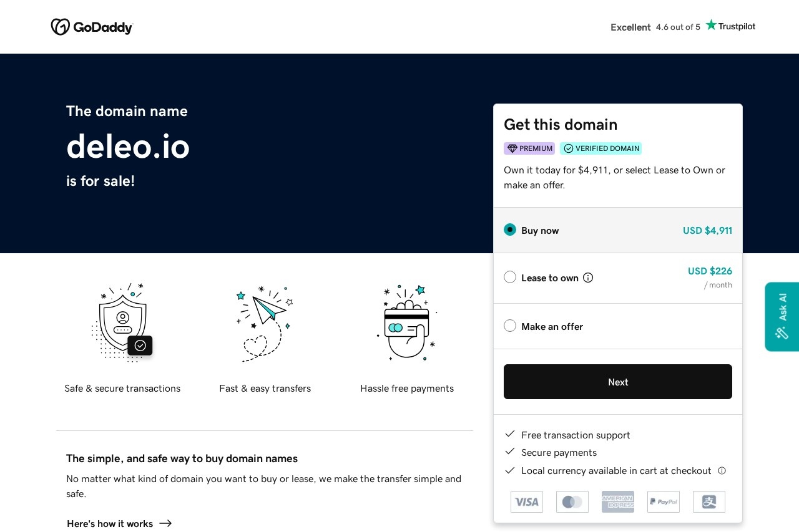Follow the Here's how it works link

pyautogui.click(x=119, y=523)
